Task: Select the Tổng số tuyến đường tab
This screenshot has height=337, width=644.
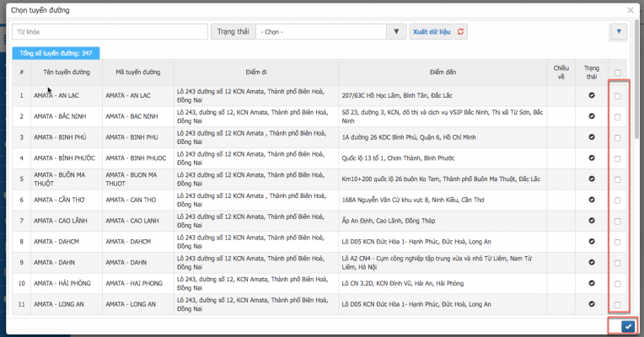Action: [x=56, y=53]
